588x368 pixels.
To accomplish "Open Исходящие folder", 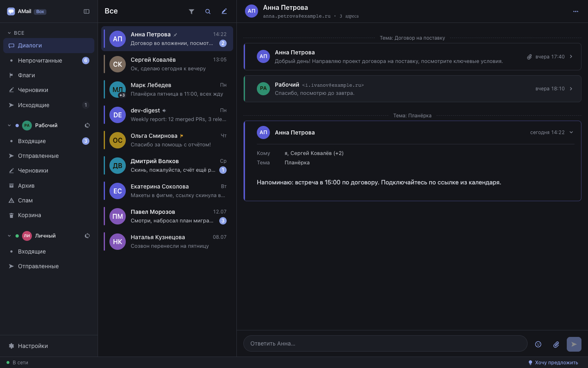I will 49,105.
